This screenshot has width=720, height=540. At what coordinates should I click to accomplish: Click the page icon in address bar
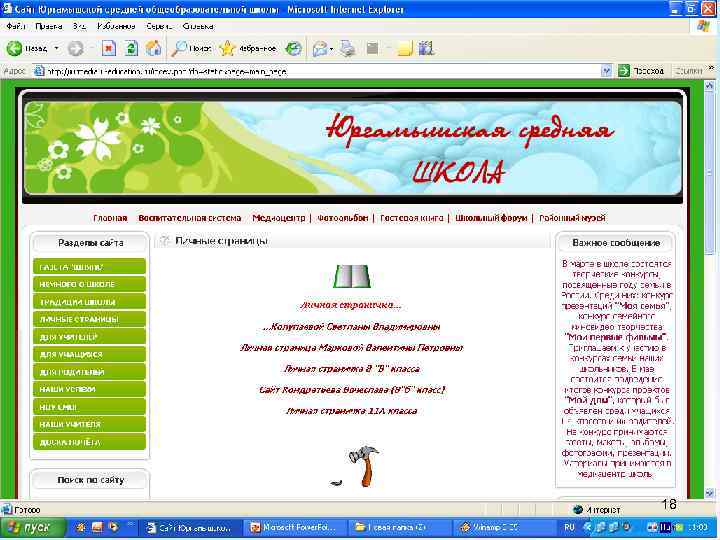[39, 71]
